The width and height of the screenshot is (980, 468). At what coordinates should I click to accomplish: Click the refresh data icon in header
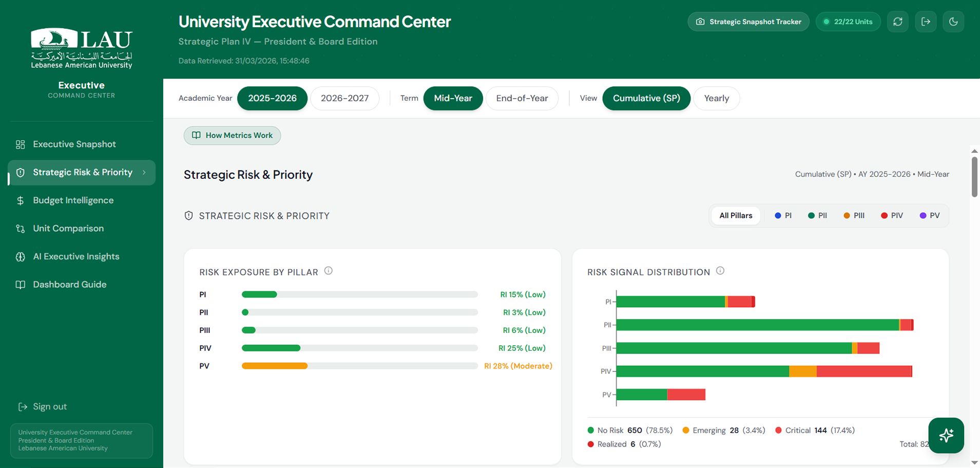pyautogui.click(x=897, y=22)
